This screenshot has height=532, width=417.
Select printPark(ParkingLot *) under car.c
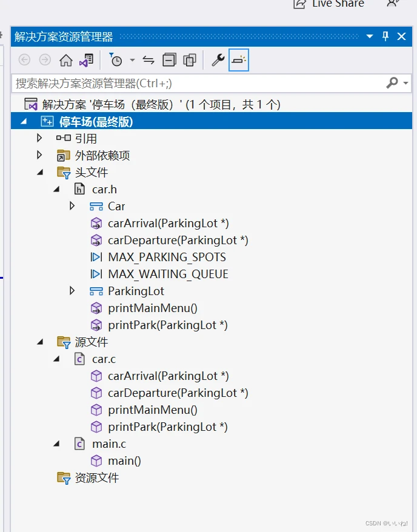pos(168,427)
